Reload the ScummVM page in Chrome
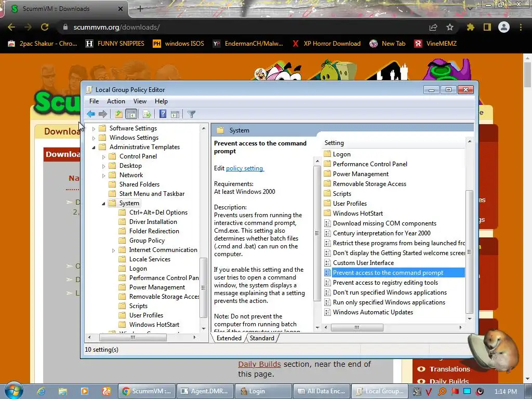 tap(45, 27)
